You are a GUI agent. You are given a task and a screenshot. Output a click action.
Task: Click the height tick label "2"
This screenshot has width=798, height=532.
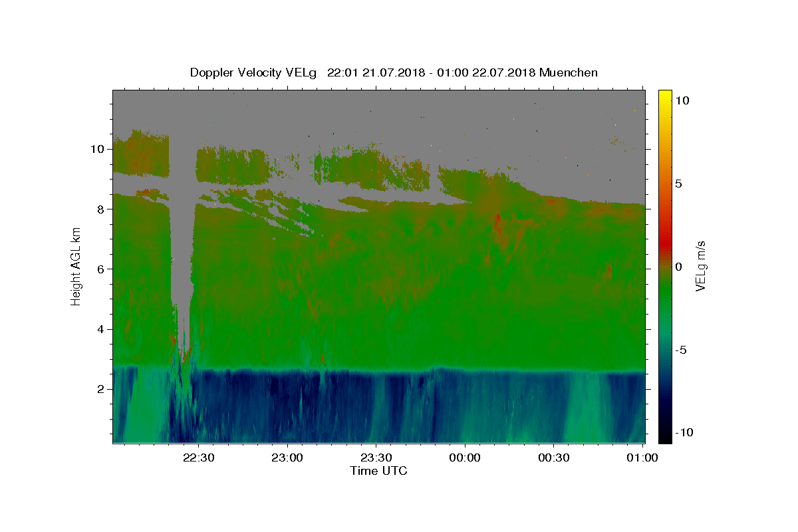pyautogui.click(x=102, y=389)
